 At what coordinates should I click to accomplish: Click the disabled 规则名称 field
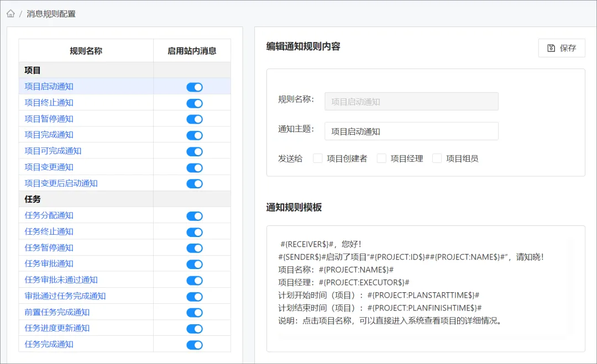411,102
